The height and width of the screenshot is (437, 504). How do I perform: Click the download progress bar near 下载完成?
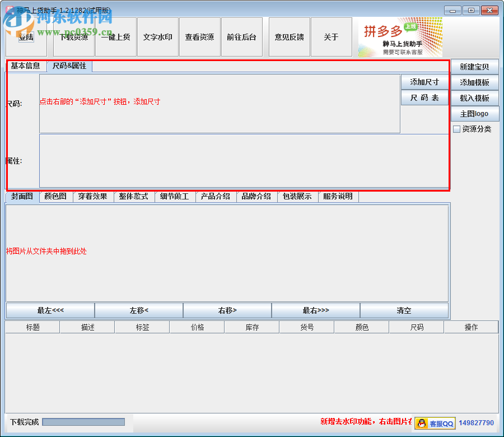[83, 422]
